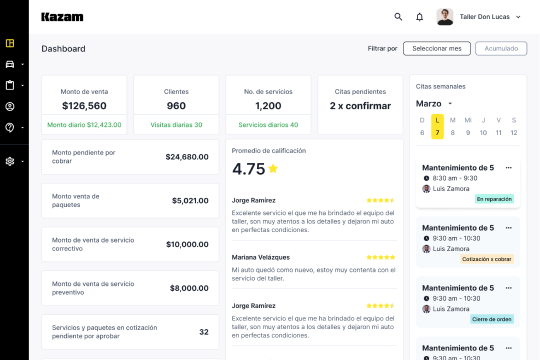Click Monto diario $12,423.00 text
Image resolution: width=540 pixels, height=360 pixels.
[x=84, y=125]
